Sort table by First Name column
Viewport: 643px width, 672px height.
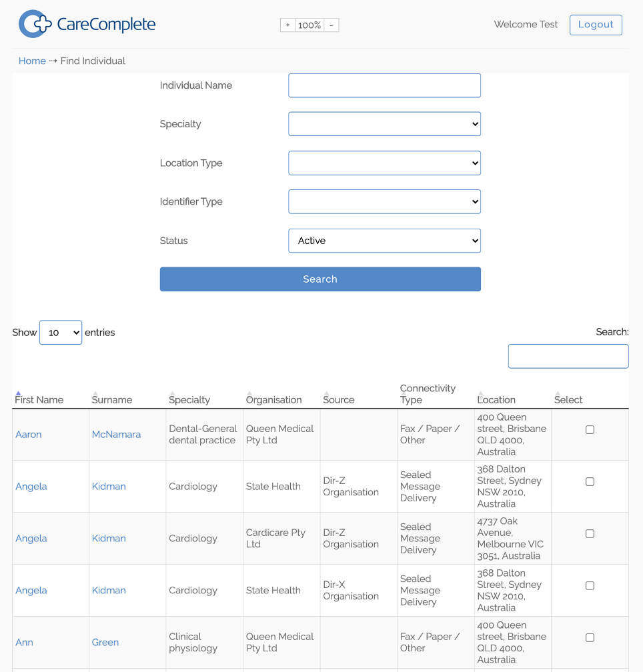point(39,399)
